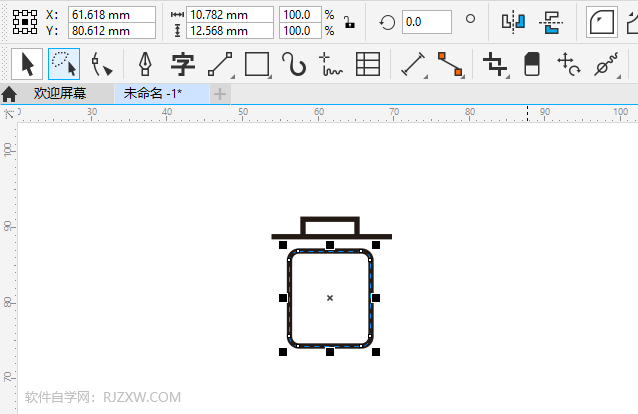Click the Home icon tab

(x=9, y=94)
